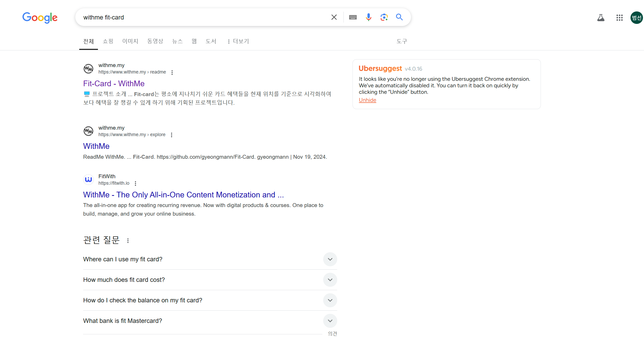Expand 'What bank is fit Mastercard?' question

tap(330, 321)
